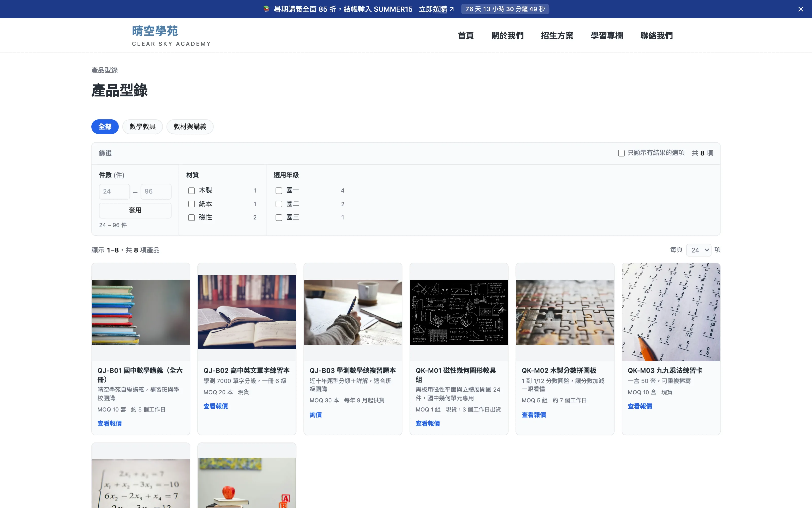
Task: Click the 套用 button
Action: [x=135, y=210]
